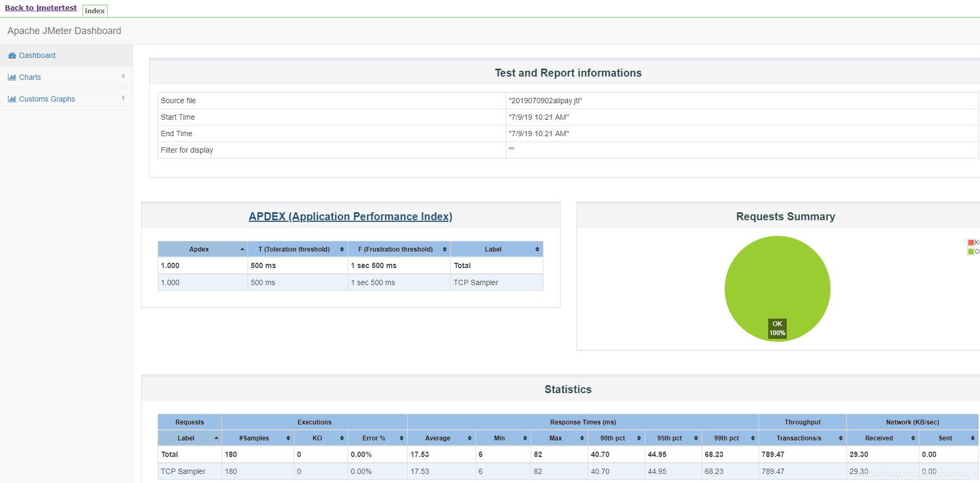The height and width of the screenshot is (483, 980).
Task: Click the Response Times (ms) group header
Action: (583, 422)
